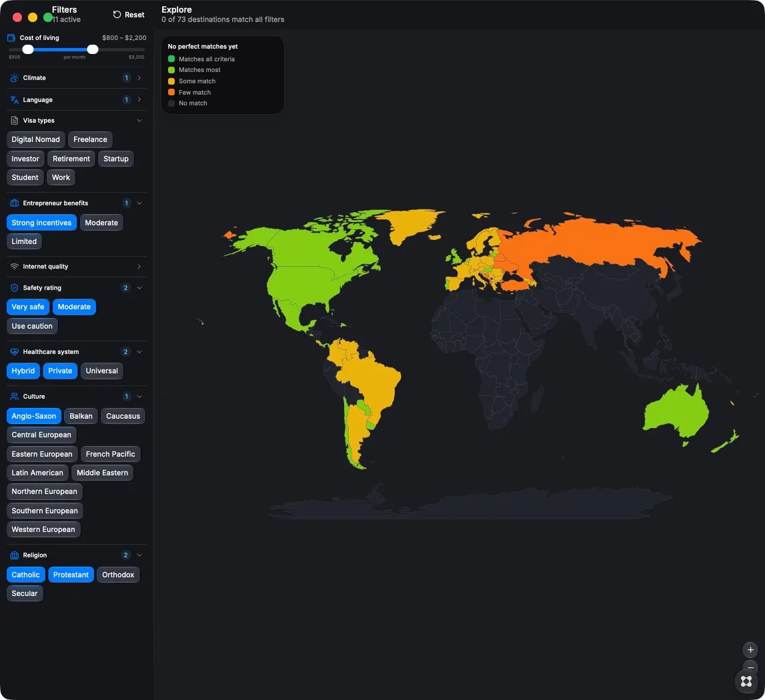Deselect the Protestant religion chip
Viewport: 765px width, 700px height.
(71, 575)
